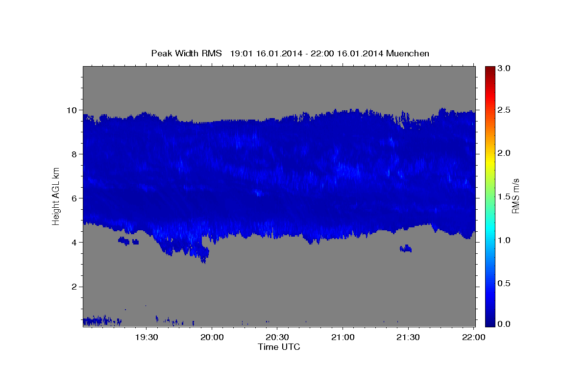The height and width of the screenshot is (392, 588).
Task: Click the 22:00 x-axis tick label
Action: click(x=473, y=337)
